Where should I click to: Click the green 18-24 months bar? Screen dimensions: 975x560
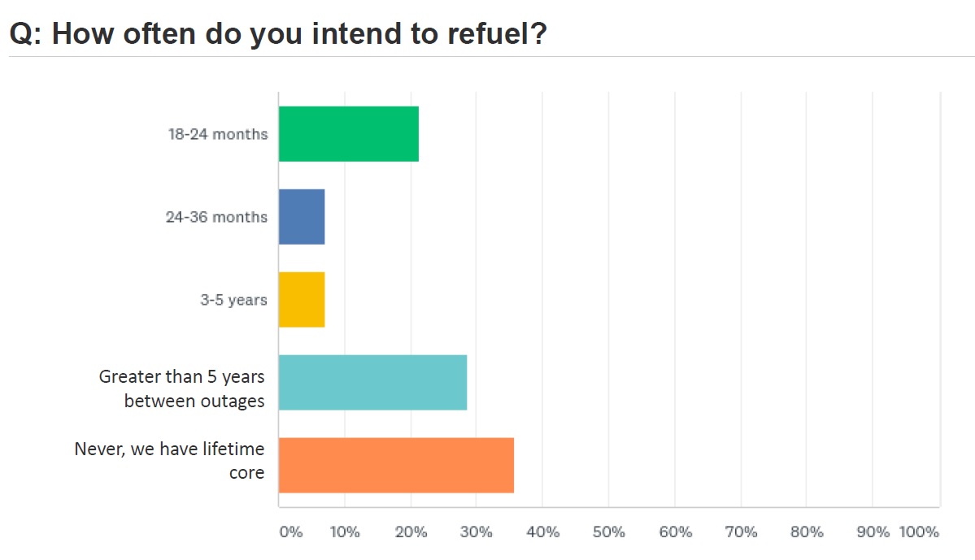[x=349, y=134]
